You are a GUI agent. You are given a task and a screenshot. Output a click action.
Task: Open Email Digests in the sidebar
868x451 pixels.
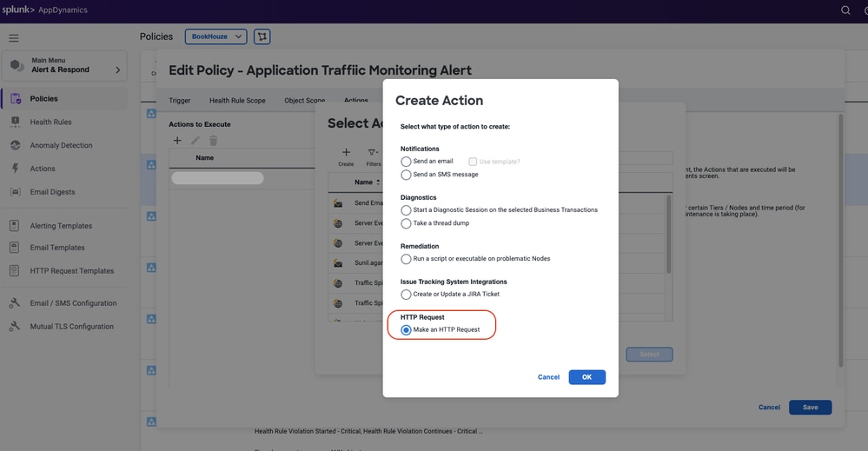point(52,191)
